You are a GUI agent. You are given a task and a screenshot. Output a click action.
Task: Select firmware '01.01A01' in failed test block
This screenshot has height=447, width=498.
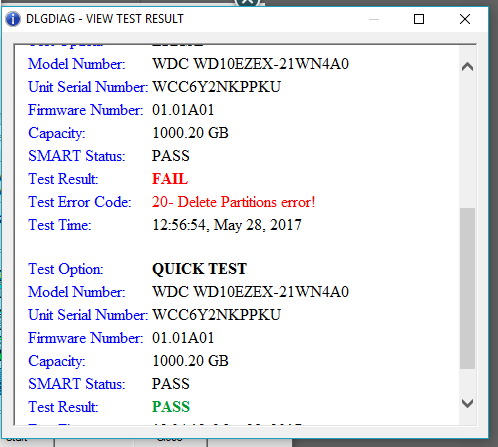tap(183, 110)
